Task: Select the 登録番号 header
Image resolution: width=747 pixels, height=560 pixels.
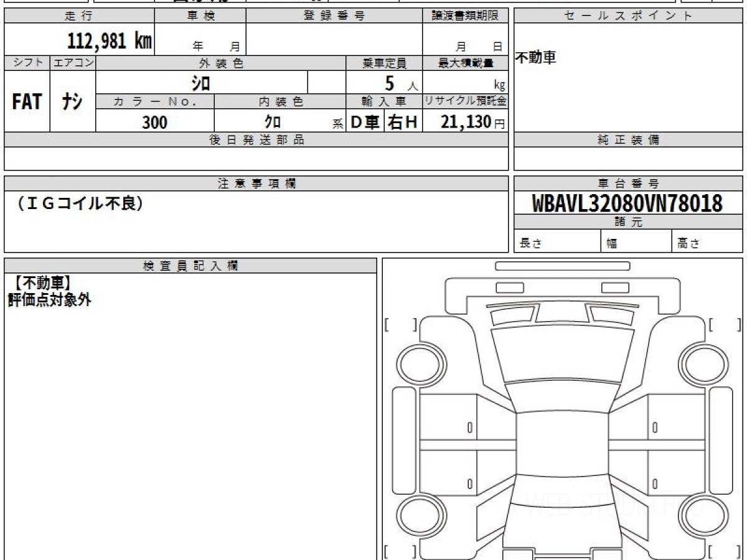Action: point(334,16)
